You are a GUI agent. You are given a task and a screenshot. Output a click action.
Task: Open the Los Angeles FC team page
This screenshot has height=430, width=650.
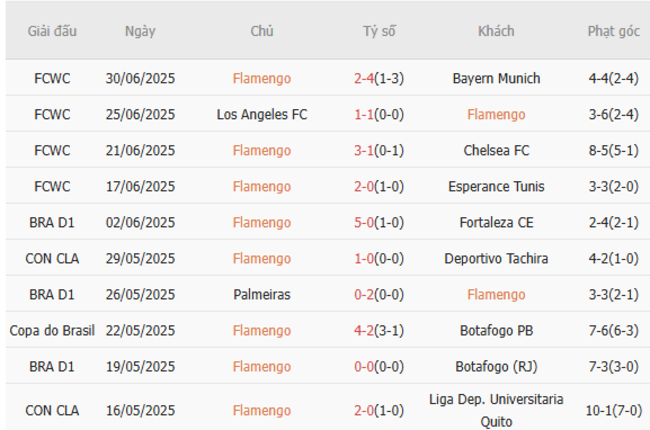[261, 114]
